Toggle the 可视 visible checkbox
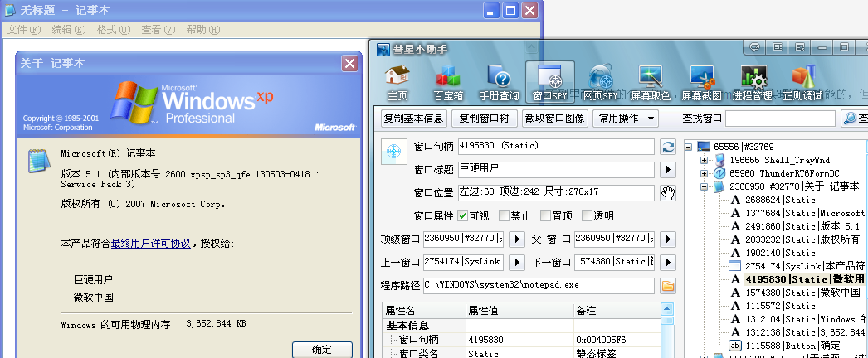Image resolution: width=868 pixels, height=358 pixels. [x=463, y=216]
